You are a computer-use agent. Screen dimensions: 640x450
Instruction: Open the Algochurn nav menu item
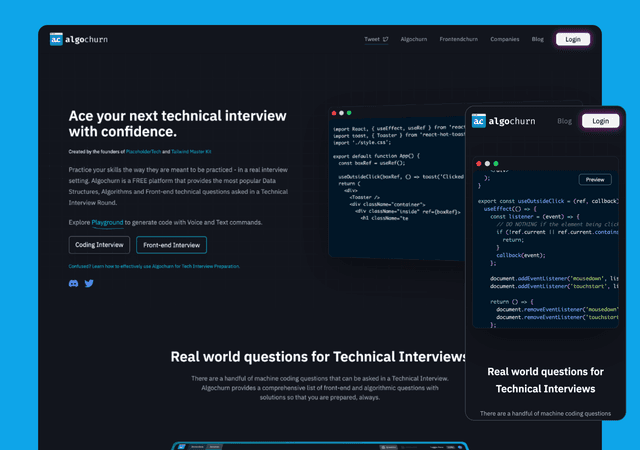point(414,40)
